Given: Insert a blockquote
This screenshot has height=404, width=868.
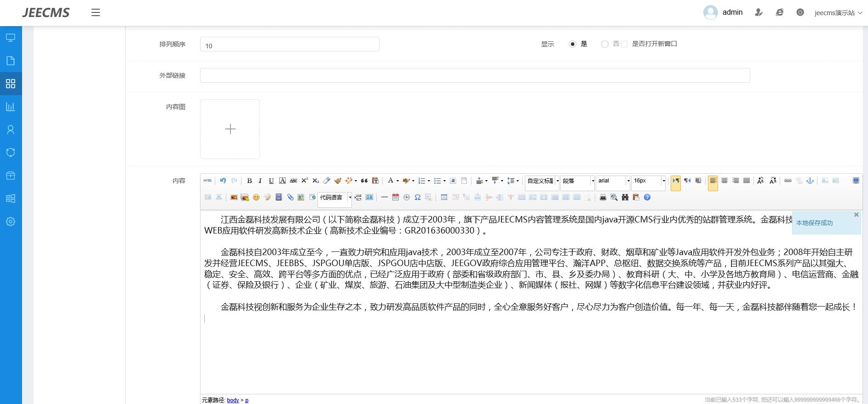Looking at the screenshot, I should [x=364, y=181].
